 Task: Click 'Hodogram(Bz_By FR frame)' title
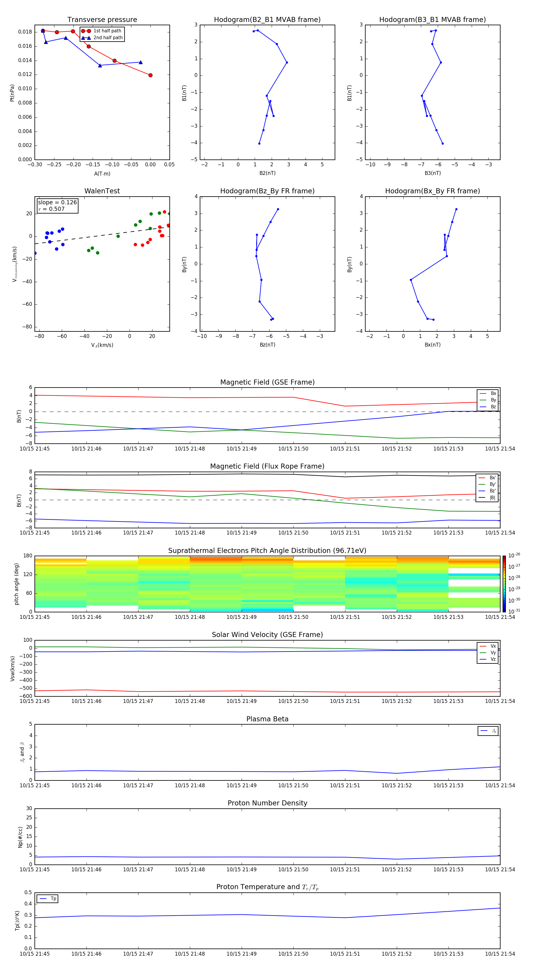coord(267,191)
